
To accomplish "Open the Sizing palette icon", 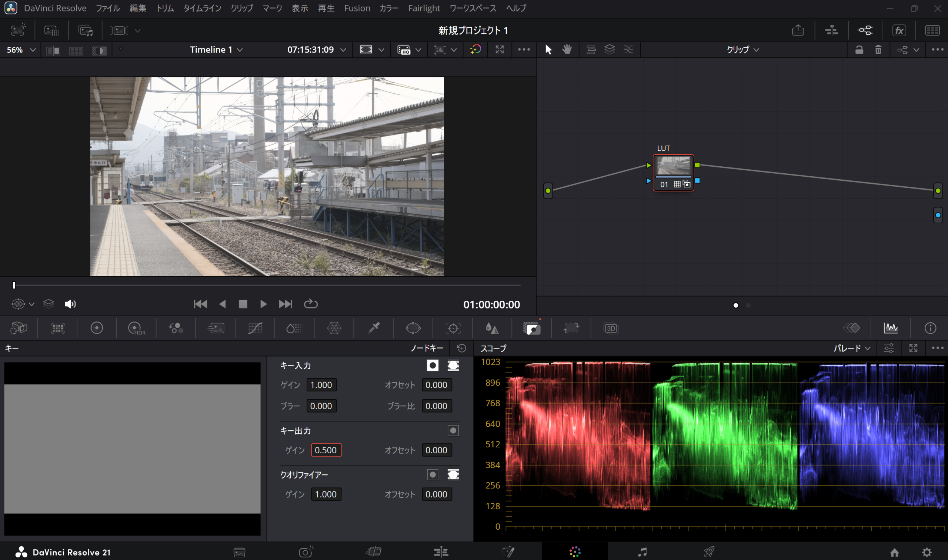I will click(x=571, y=328).
